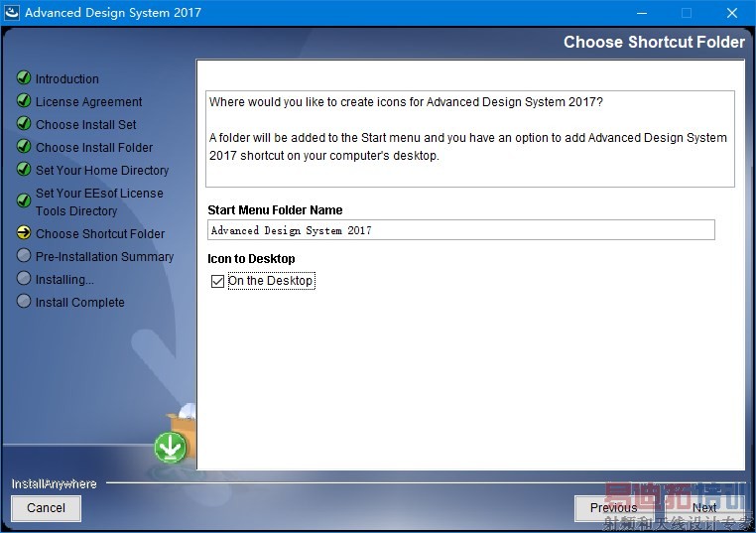Click the checkmark icon beside Choose Install Folder
The width and height of the screenshot is (756, 533).
(x=24, y=146)
